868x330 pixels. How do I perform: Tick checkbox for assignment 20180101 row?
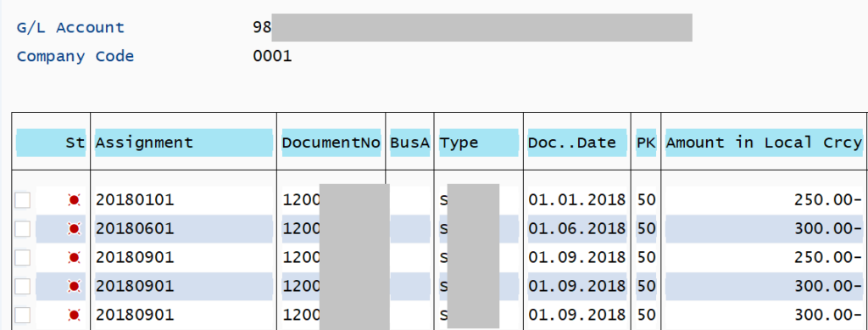coord(22,200)
